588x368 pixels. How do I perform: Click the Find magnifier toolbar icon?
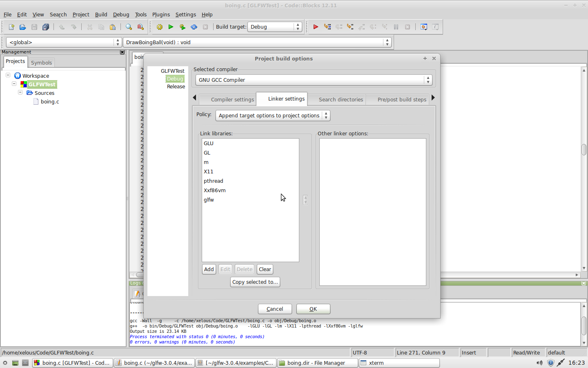pos(129,27)
